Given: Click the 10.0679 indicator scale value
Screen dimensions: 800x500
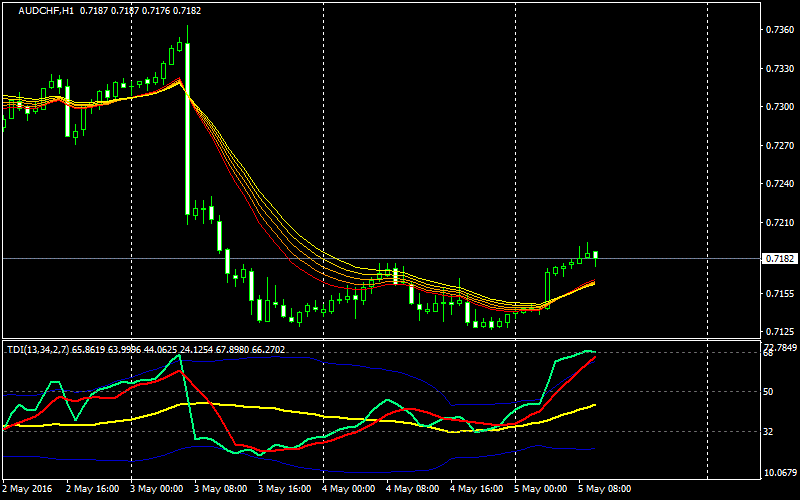Looking at the screenshot, I should [780, 473].
